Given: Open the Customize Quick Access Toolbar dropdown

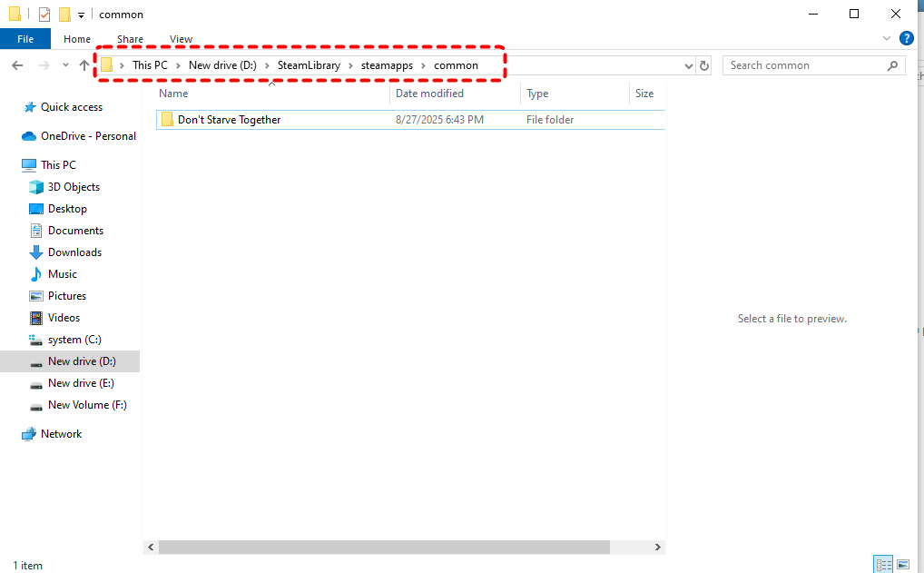Looking at the screenshot, I should pyautogui.click(x=81, y=15).
